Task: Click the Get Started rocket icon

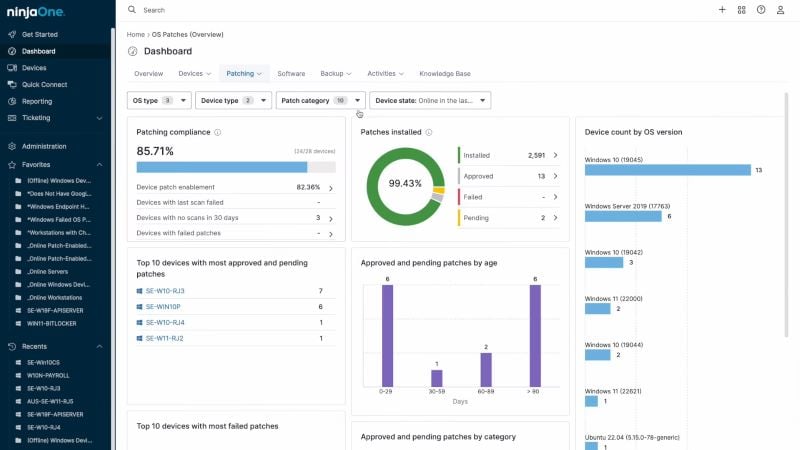Action: [12, 34]
